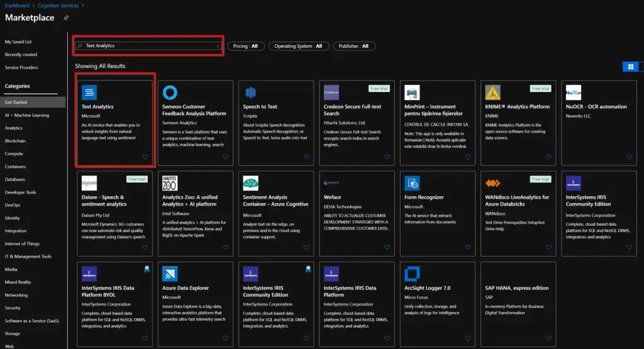Click the WANdisco LiveAnalytics logo
644x349 pixels.
pyautogui.click(x=492, y=183)
